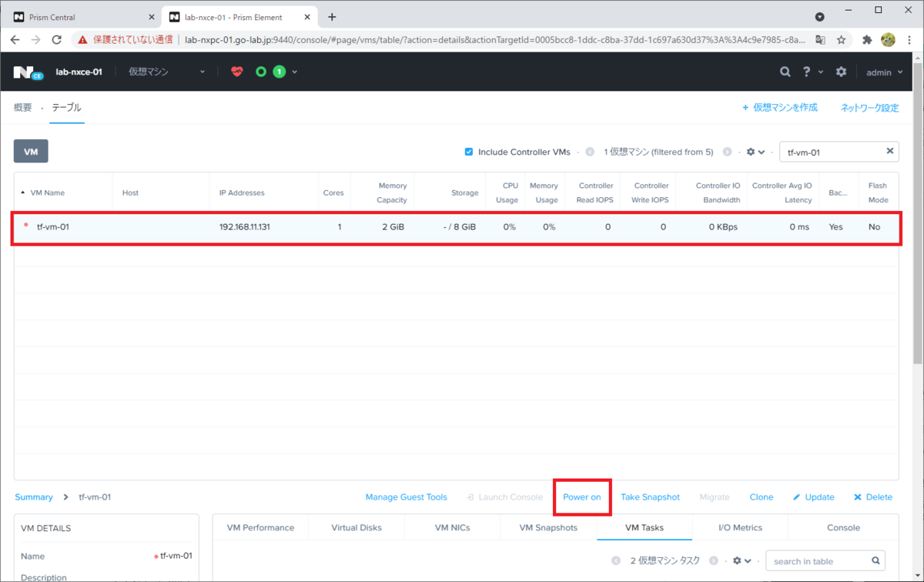This screenshot has width=924, height=582.
Task: Open the settings gear in header
Action: [x=841, y=72]
